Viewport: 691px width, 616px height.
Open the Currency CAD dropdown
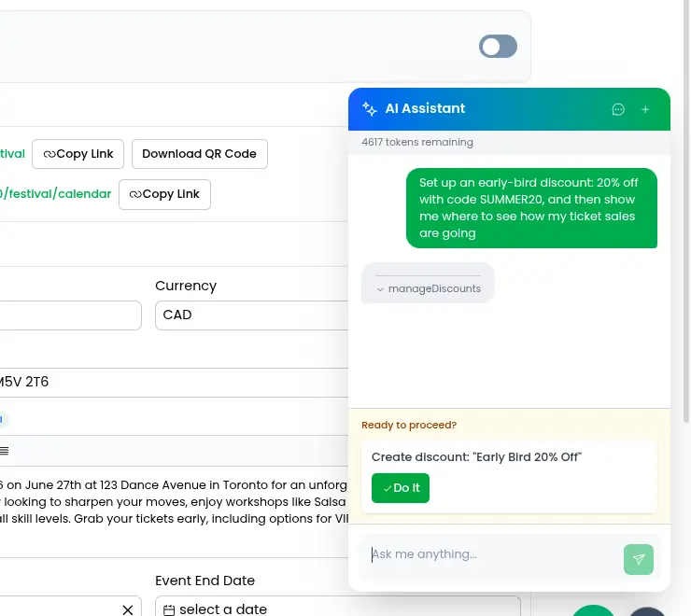(251, 315)
